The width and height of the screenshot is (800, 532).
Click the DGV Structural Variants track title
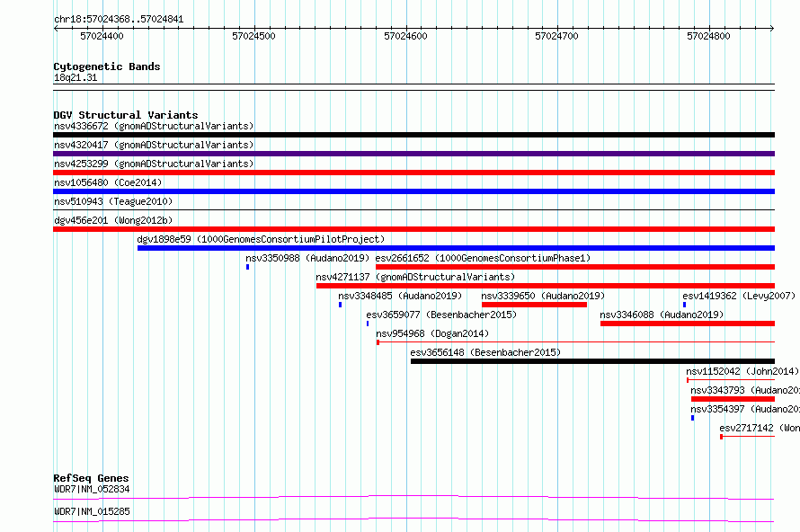(126, 115)
